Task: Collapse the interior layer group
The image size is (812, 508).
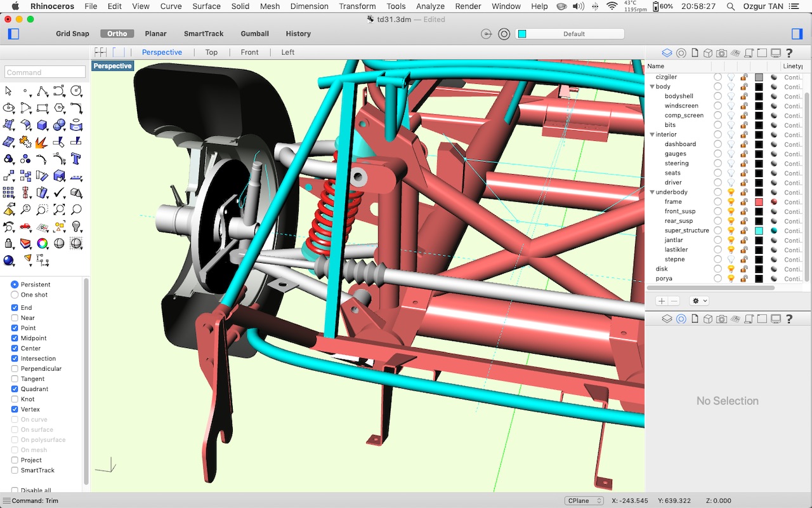Action: point(652,135)
